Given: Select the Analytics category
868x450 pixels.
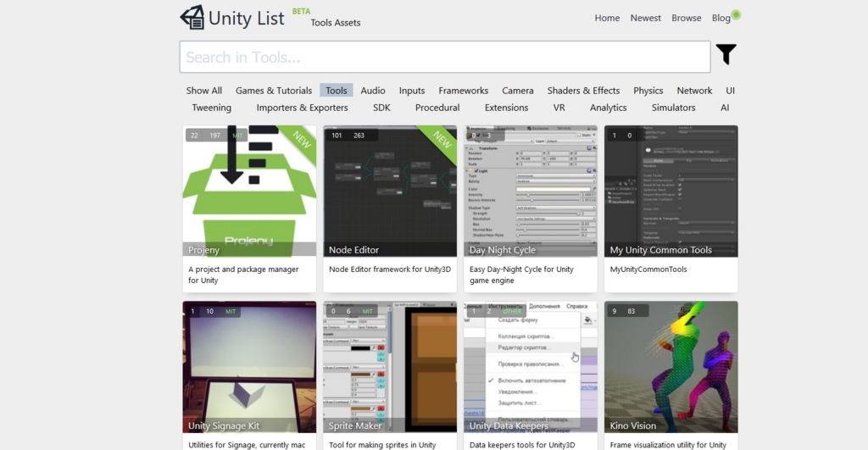Looking at the screenshot, I should (608, 108).
